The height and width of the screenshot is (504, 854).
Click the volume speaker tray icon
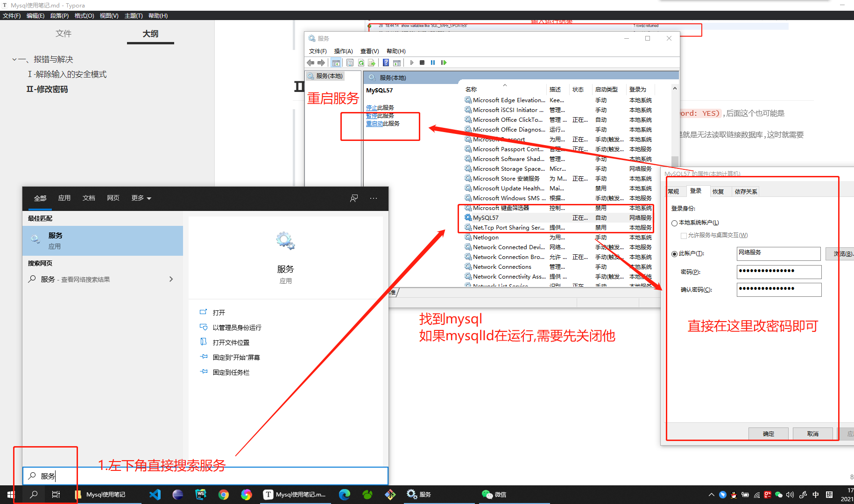click(x=790, y=495)
